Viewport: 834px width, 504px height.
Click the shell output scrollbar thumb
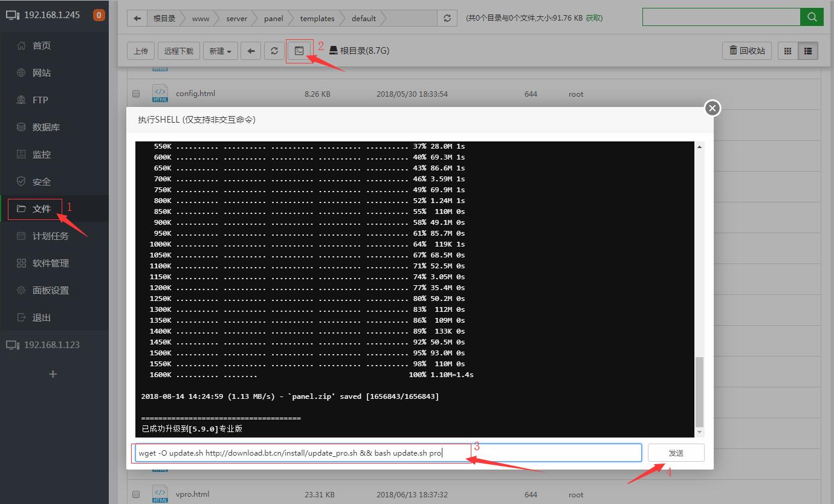tap(700, 392)
